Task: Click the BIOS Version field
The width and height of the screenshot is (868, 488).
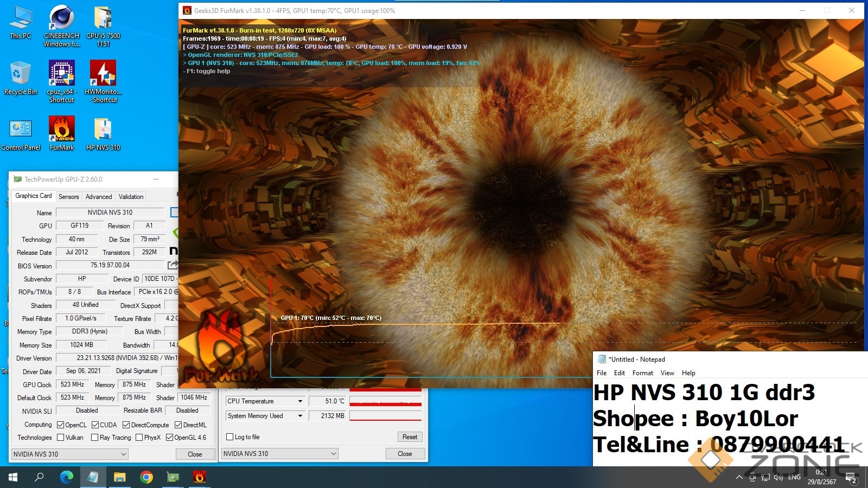Action: click(x=110, y=265)
